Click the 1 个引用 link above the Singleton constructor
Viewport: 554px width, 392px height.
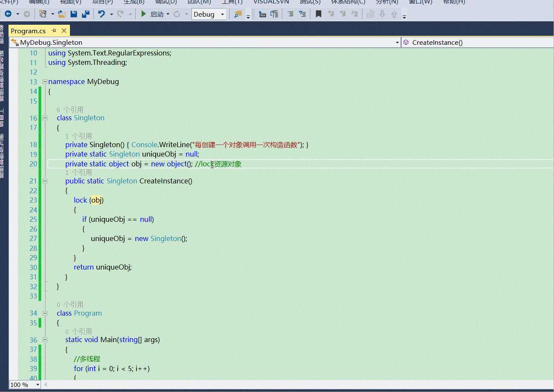78,136
